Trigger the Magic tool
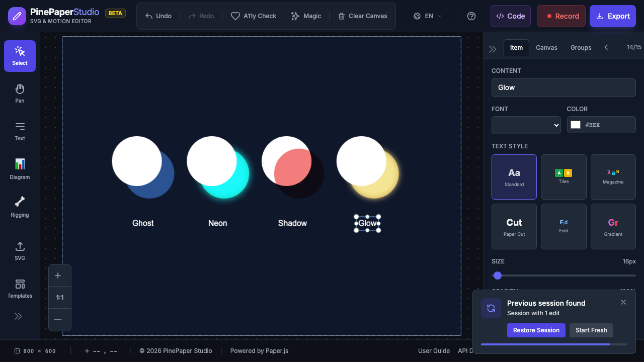644x362 pixels. [306, 16]
